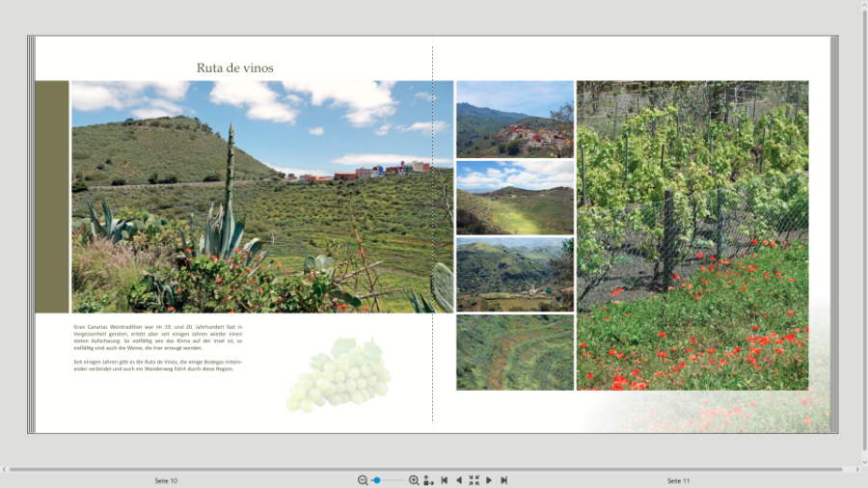Click the vertical scrollbar track
The image size is (868, 488).
point(865,230)
